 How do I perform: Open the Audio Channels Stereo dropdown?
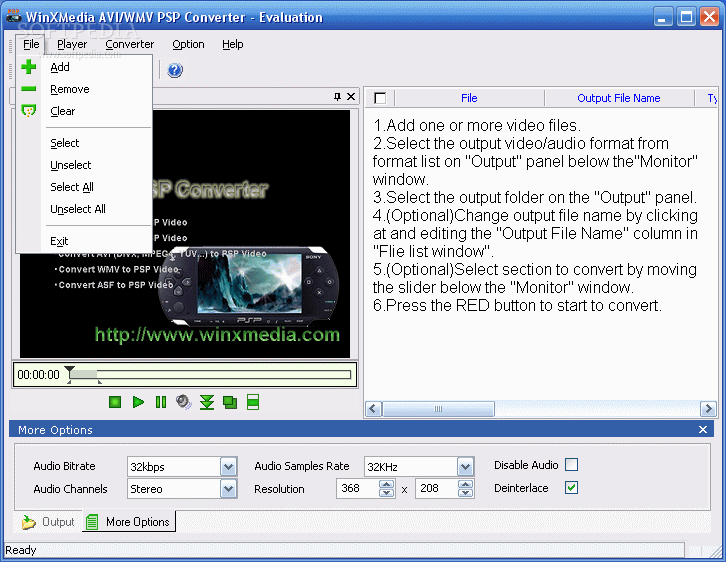[228, 488]
